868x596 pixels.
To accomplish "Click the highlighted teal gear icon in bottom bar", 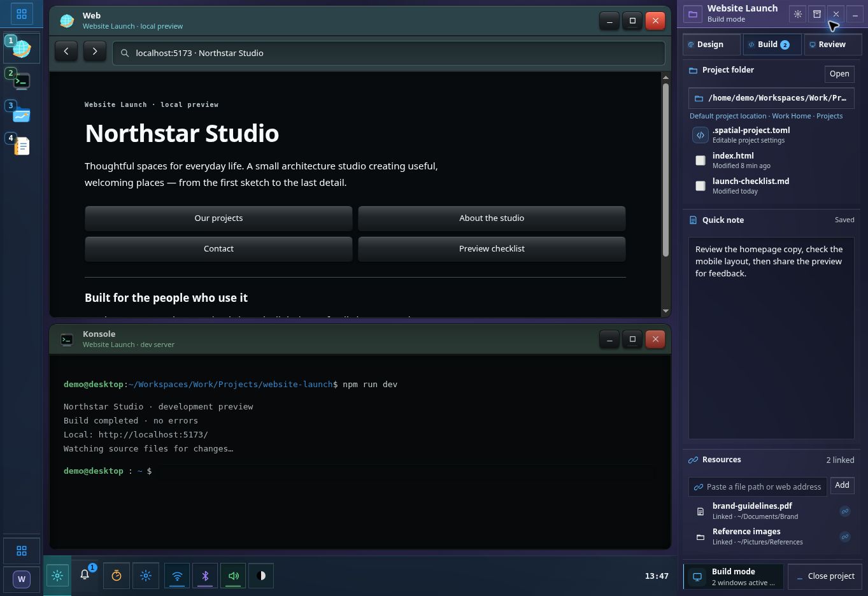I will pyautogui.click(x=57, y=576).
